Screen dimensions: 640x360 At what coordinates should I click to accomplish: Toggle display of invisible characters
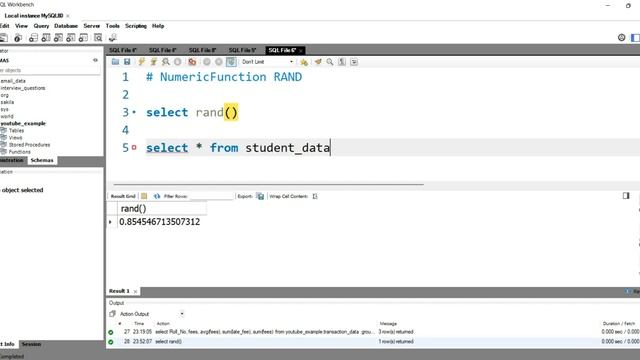342,62
